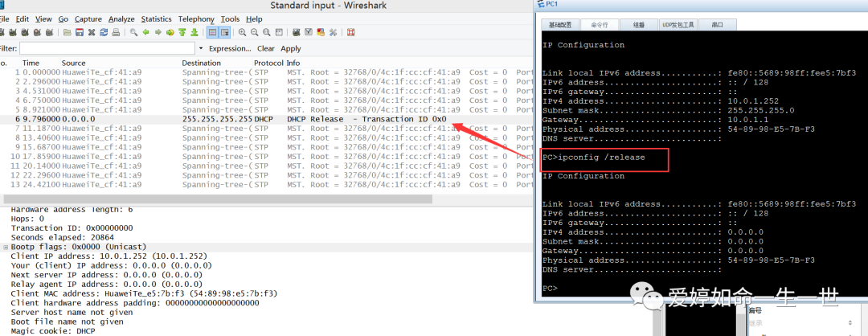Open a capture file with folder icon
Viewport: 868px width, 336px height.
pos(68,32)
